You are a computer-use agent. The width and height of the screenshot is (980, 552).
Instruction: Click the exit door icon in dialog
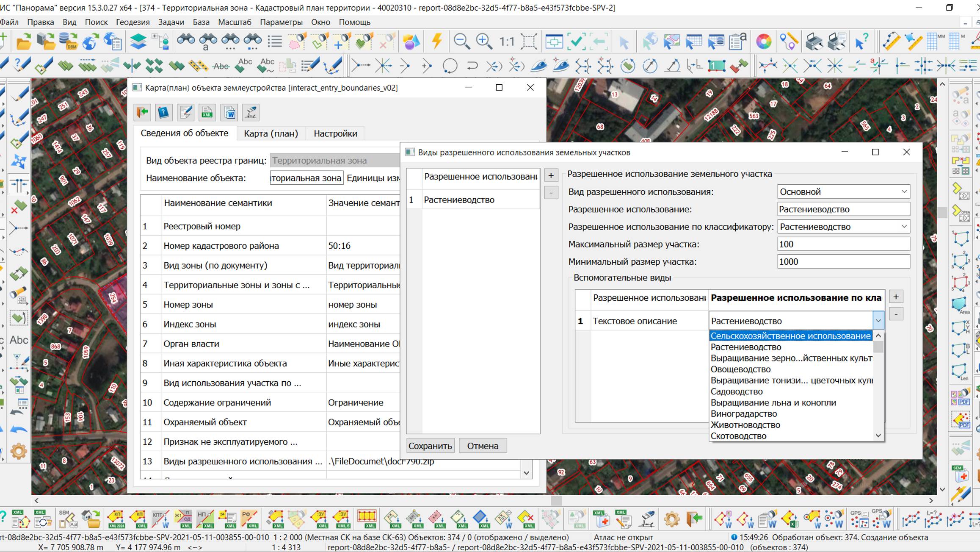(142, 113)
